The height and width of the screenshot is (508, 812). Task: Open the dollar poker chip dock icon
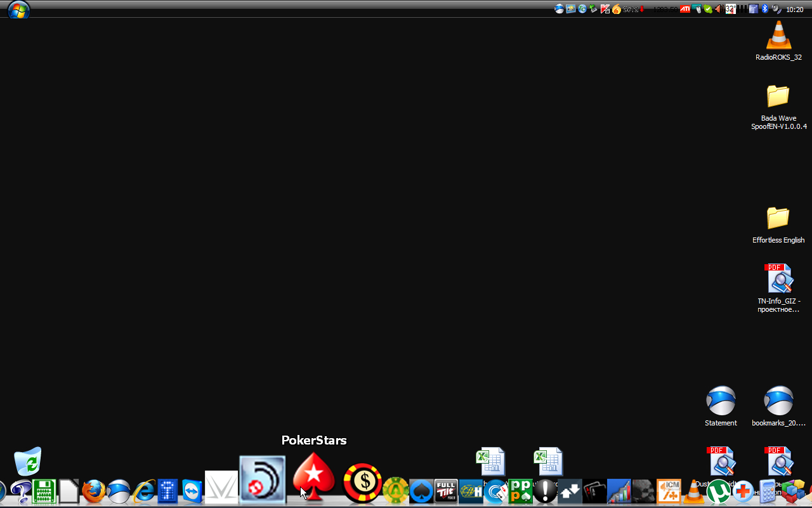(x=363, y=483)
